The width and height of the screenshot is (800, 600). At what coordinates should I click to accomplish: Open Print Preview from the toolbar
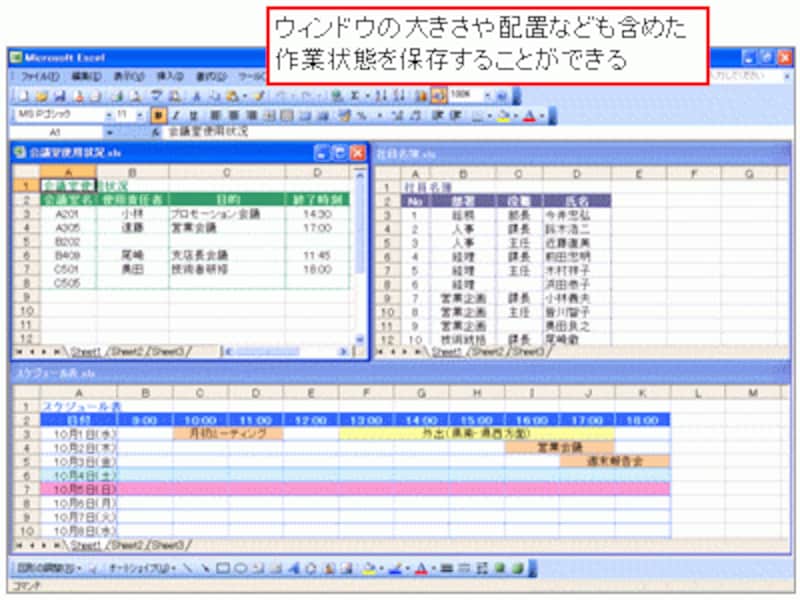coord(134,95)
